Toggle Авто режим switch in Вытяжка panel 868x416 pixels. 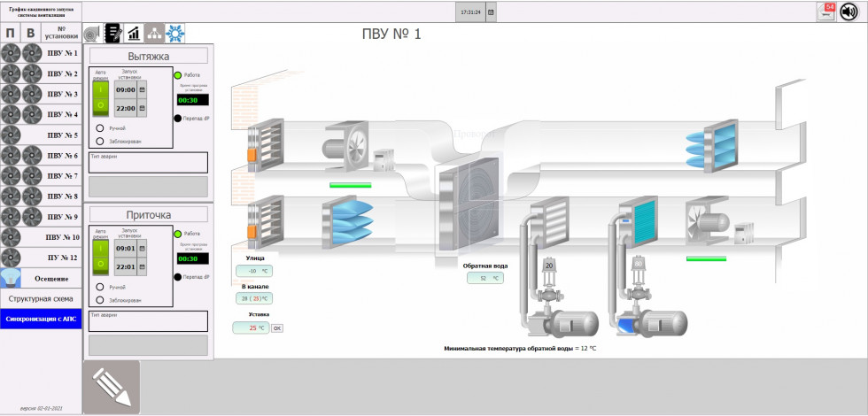[101, 97]
